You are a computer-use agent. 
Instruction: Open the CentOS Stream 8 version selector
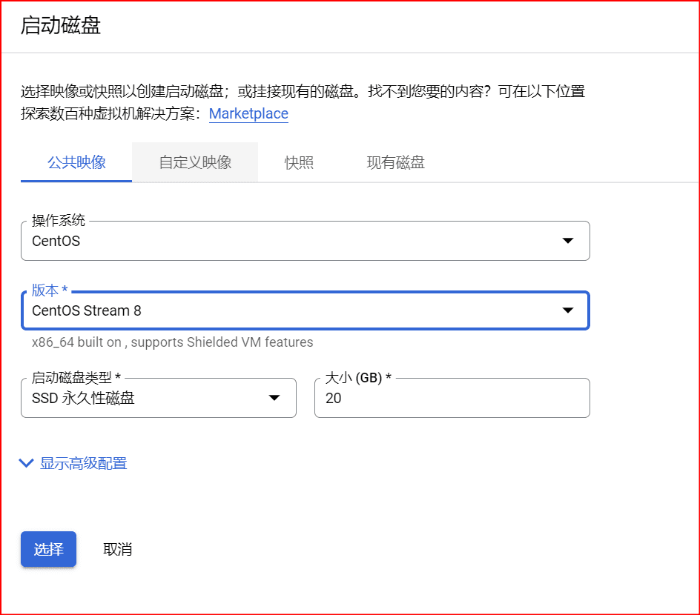(297, 310)
